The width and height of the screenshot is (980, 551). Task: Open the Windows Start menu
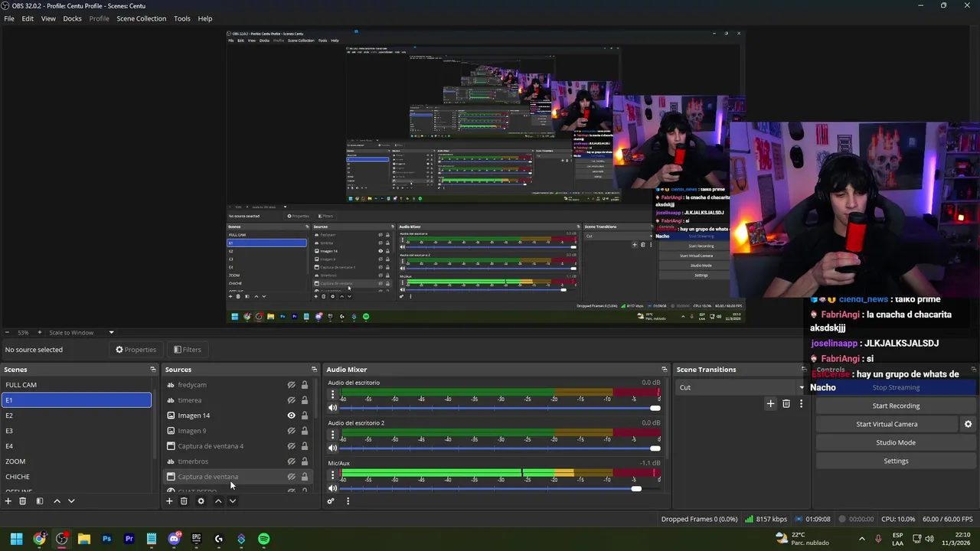pos(16,539)
